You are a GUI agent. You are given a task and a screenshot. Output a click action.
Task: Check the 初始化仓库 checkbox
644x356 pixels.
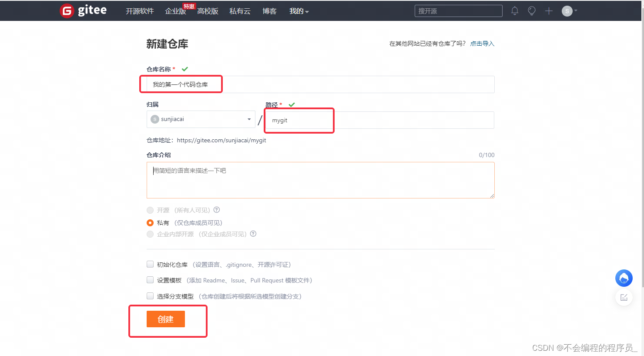coord(150,264)
